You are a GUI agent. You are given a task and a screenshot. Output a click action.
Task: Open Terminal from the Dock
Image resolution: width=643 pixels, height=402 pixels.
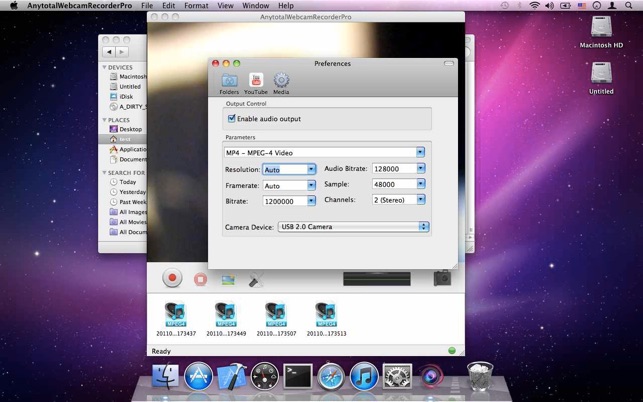298,376
